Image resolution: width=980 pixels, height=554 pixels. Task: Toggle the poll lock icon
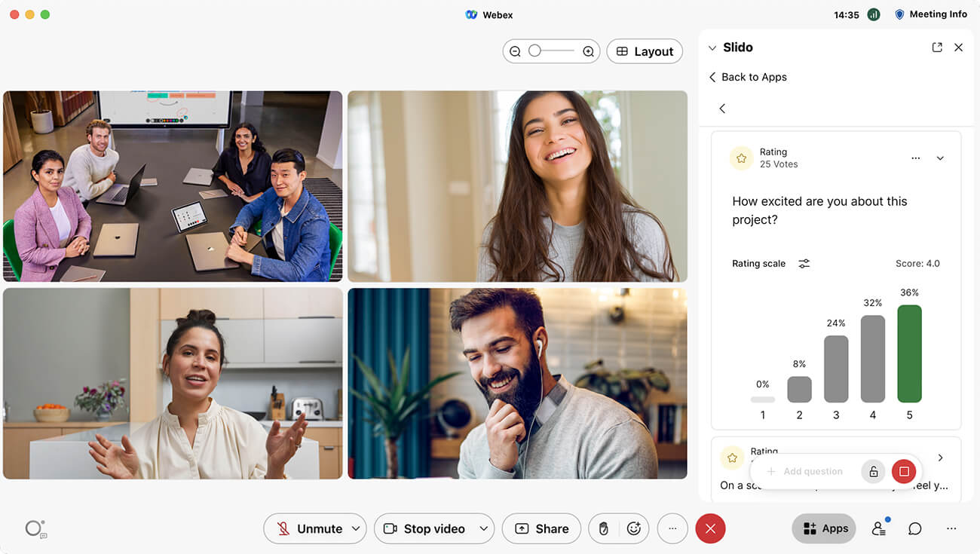[x=873, y=472]
